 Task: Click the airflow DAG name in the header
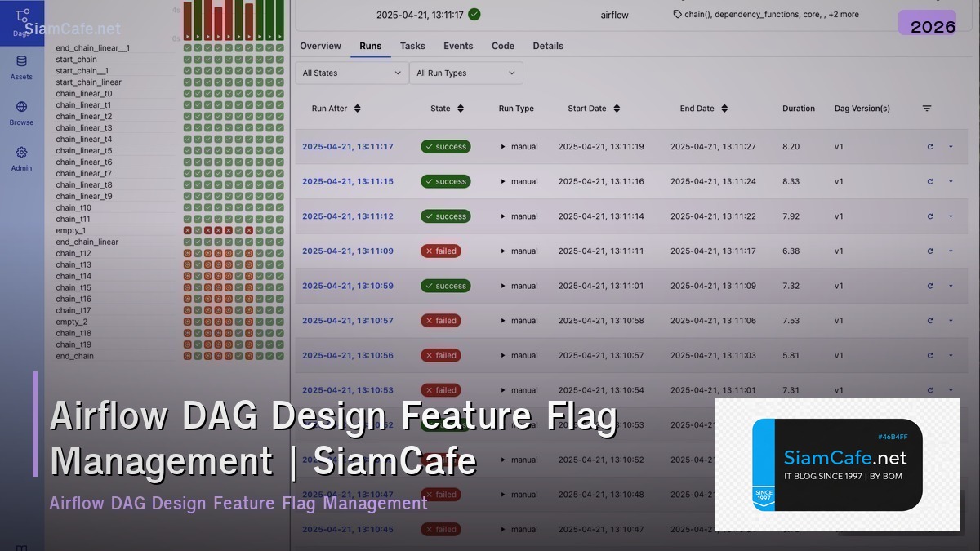pyautogui.click(x=614, y=14)
